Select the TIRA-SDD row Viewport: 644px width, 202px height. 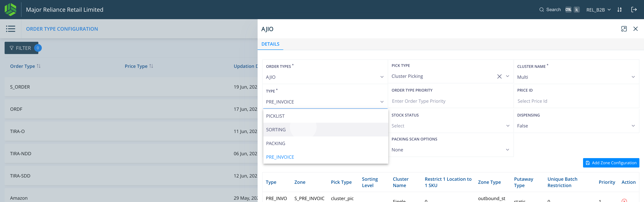point(131,176)
